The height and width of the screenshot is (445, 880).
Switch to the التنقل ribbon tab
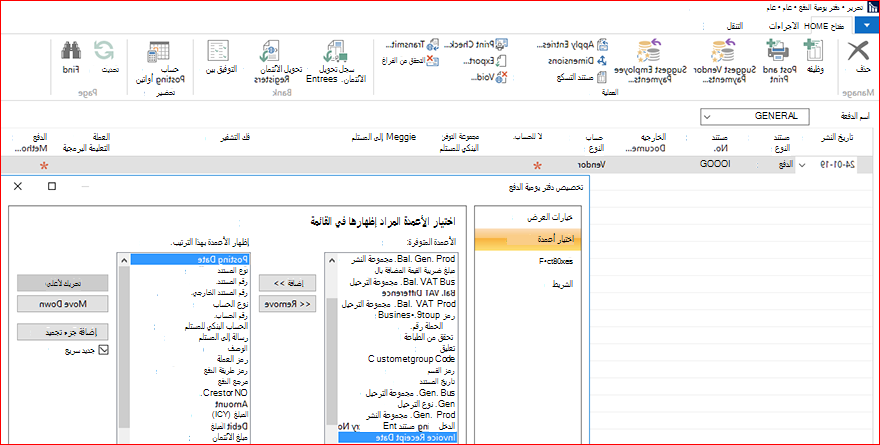pos(735,26)
